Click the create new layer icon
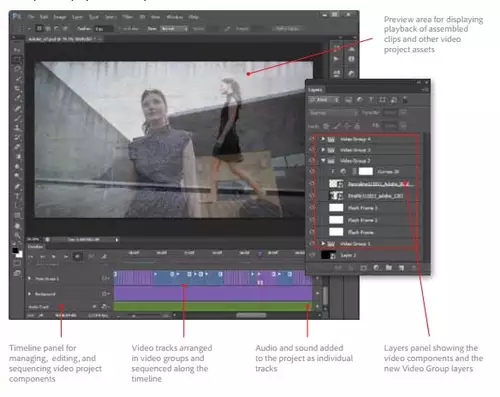500x397 pixels. 401,267
